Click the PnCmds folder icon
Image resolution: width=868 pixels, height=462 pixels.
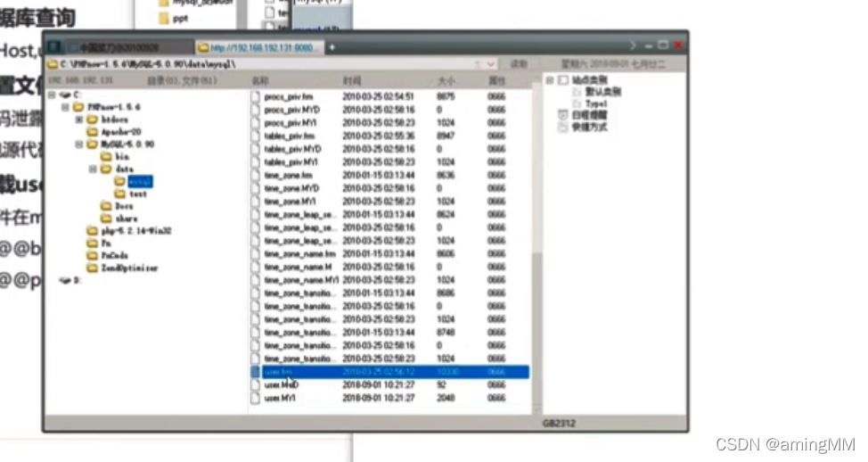[x=93, y=255]
